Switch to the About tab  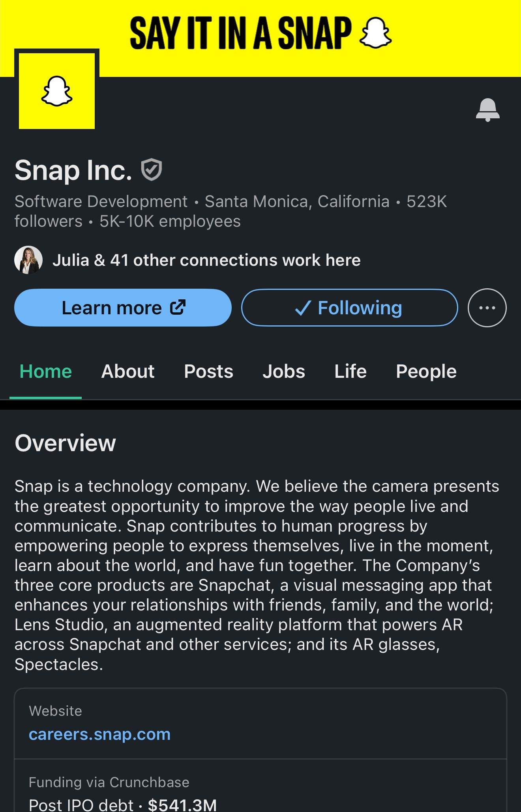128,371
